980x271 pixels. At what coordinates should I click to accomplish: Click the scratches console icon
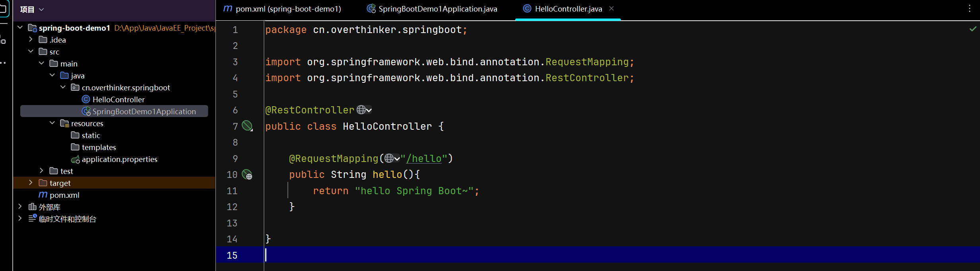point(33,218)
